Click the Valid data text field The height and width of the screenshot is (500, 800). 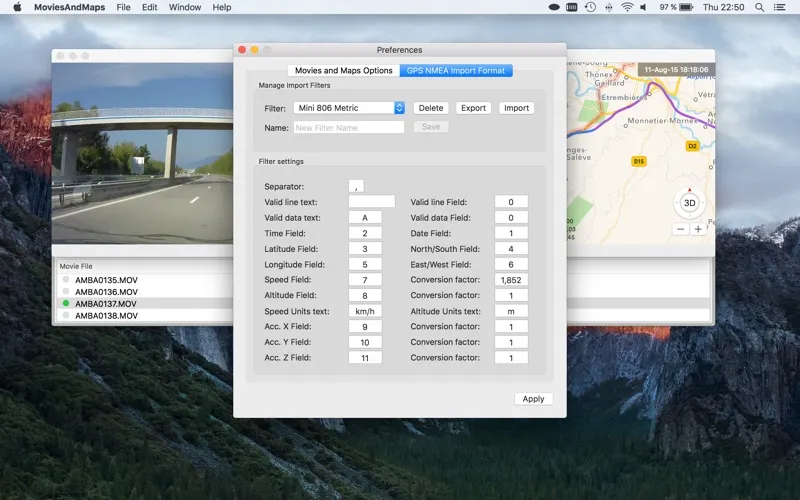click(x=365, y=217)
